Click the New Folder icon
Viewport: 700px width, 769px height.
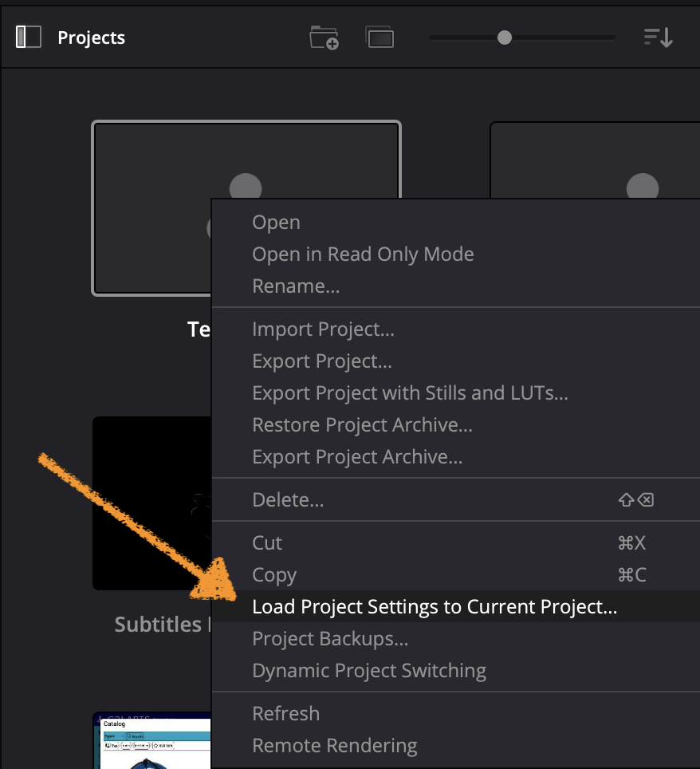(324, 37)
